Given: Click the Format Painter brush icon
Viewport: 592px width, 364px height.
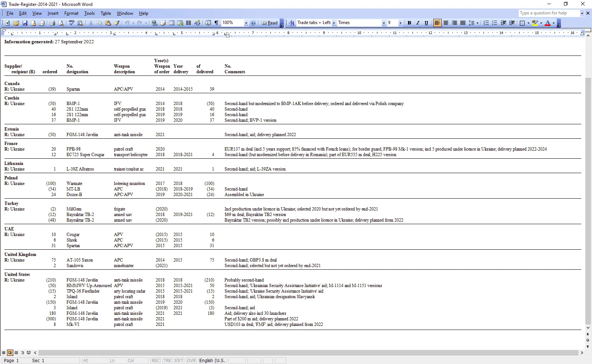Looking at the screenshot, I should pos(117,23).
